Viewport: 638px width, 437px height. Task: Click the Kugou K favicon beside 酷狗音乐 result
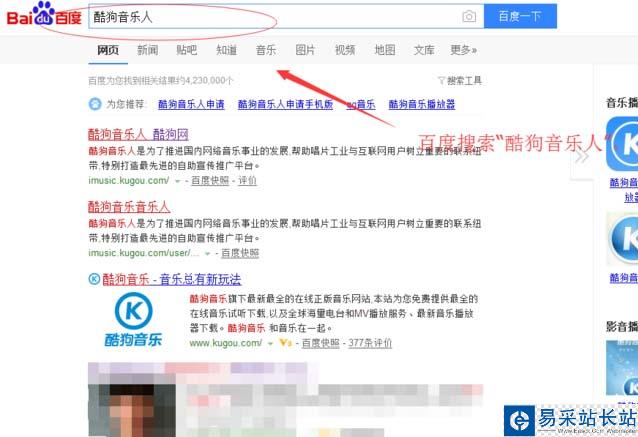point(94,279)
